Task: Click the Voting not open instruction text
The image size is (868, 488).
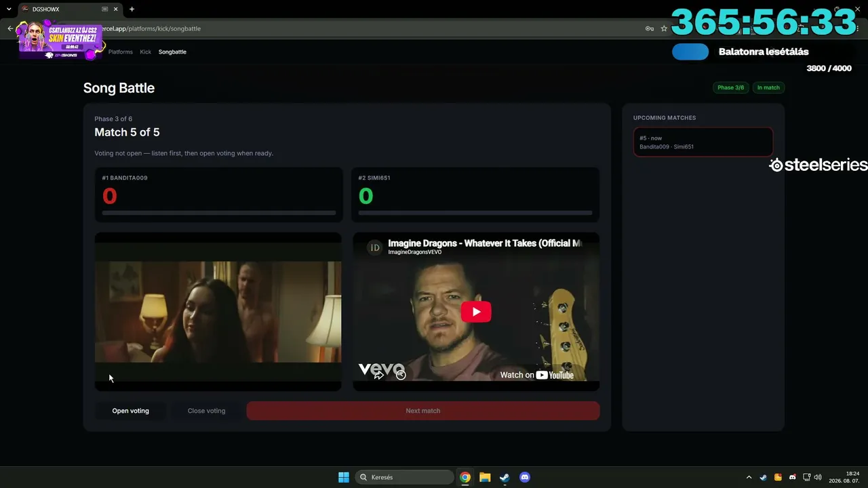Action: (x=184, y=153)
